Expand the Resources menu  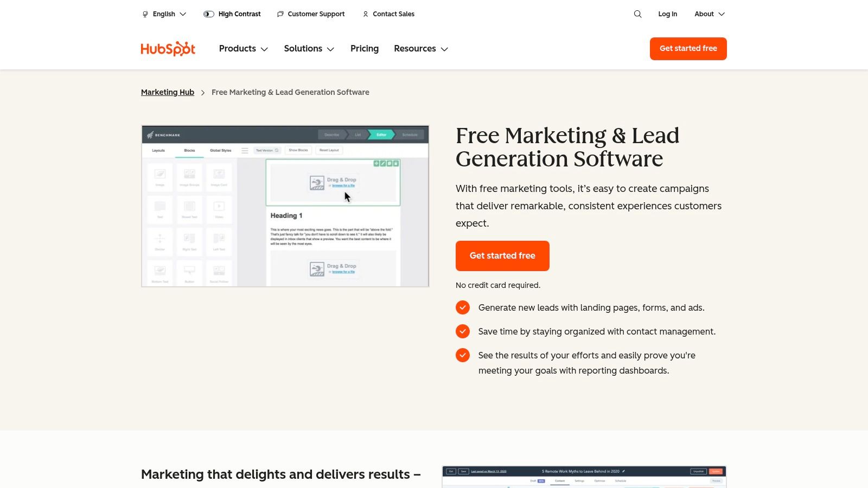(x=420, y=49)
